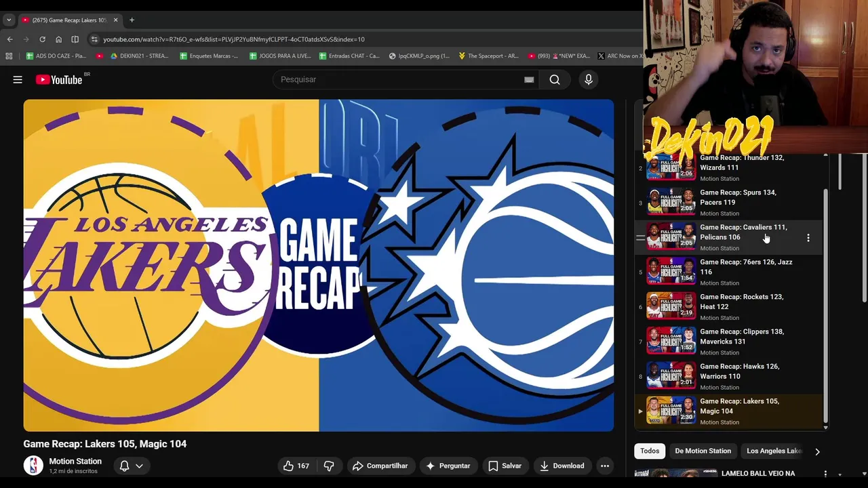Open JOGOS PARA A LIVE bookmark
Viewport: 868px width, 488px height.
coord(280,56)
